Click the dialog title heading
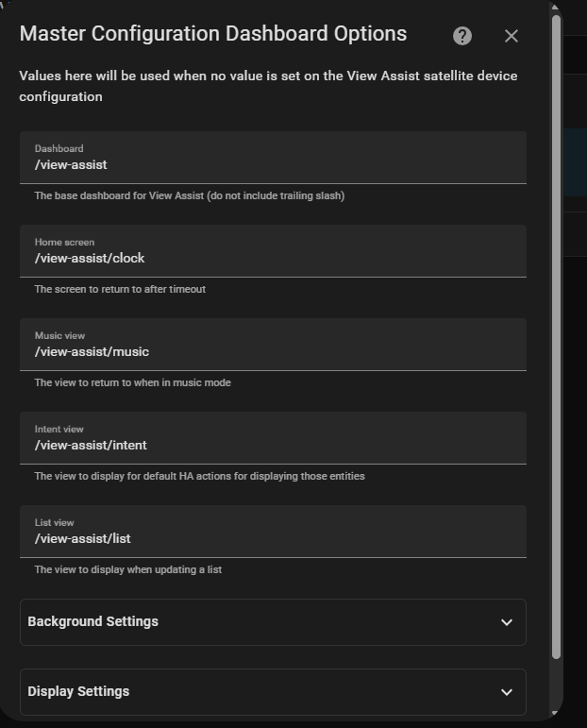Viewport: 587px width, 728px height. coord(213,34)
